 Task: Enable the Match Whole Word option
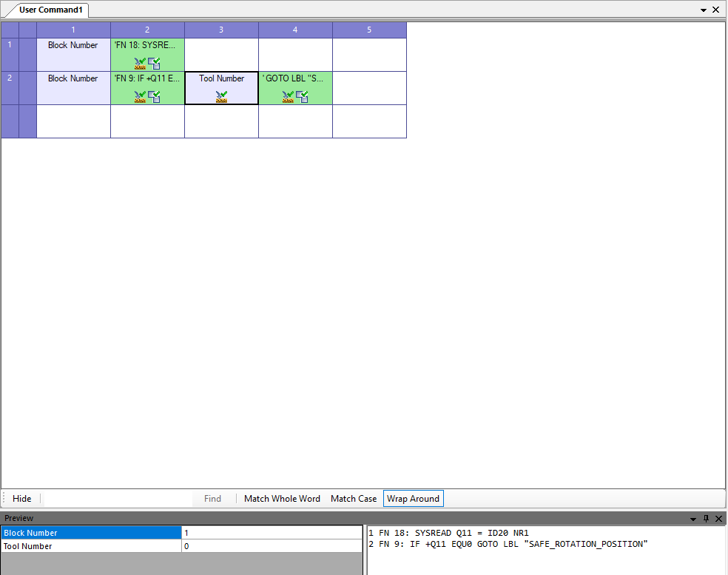click(282, 498)
